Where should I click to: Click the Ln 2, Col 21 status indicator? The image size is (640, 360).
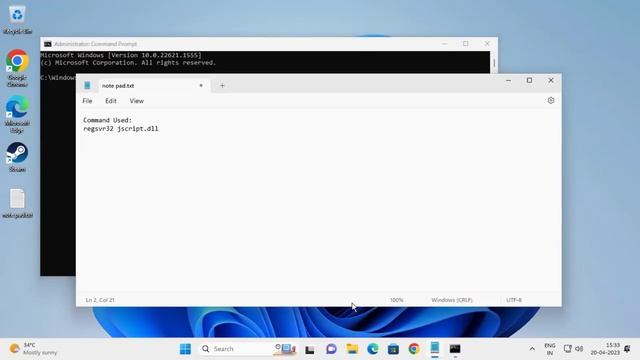click(100, 300)
